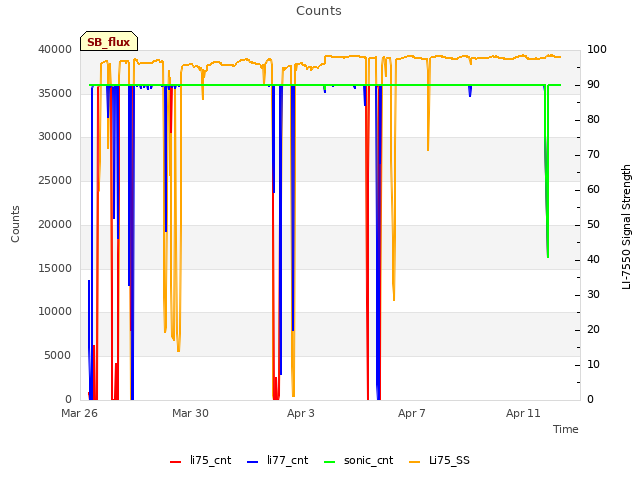Click the orange Li75_SS legend swatch
This screenshot has height=480, width=640.
414,462
